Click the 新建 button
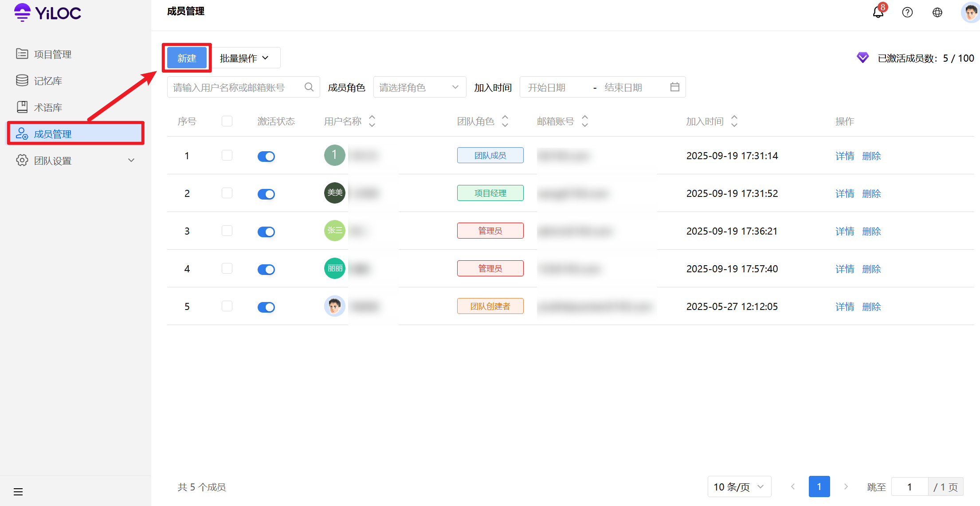The height and width of the screenshot is (506, 980). 187,58
